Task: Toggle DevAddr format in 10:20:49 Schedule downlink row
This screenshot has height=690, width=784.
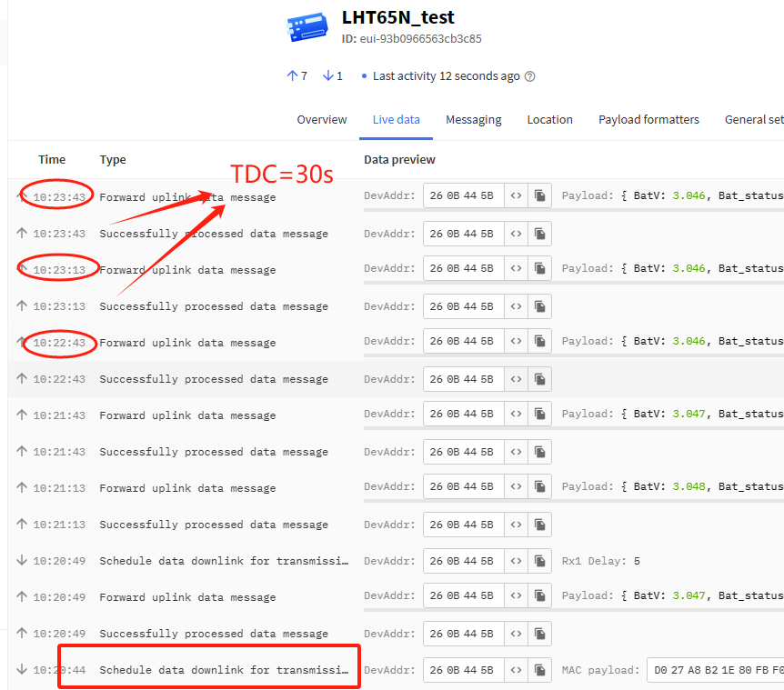Action: 516,561
